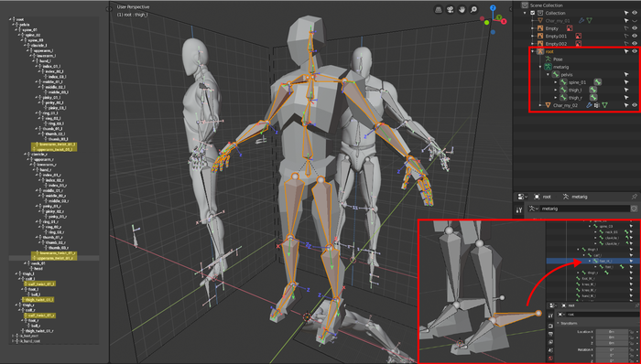Hide Char_my_02 using its eye icon
This screenshot has height=364, width=641.
[x=635, y=105]
